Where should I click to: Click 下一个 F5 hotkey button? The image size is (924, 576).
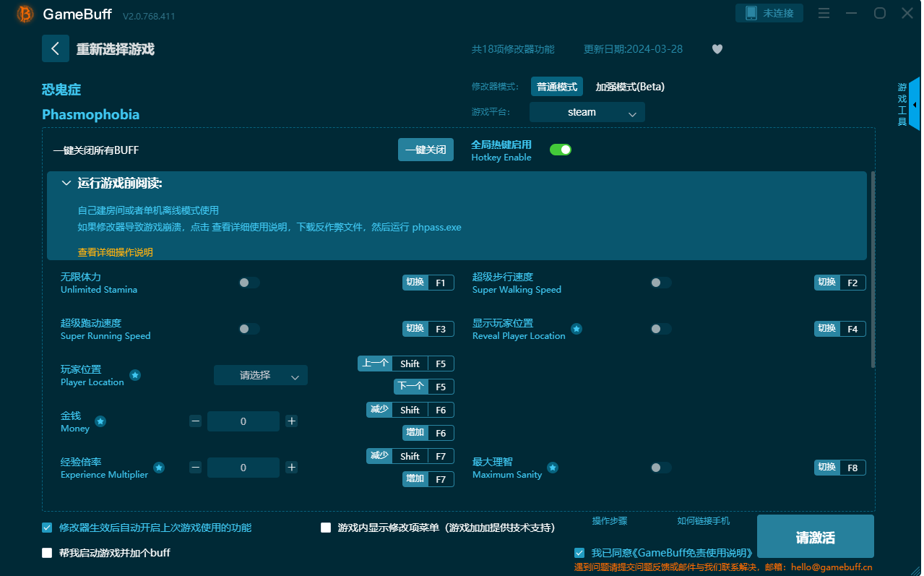point(424,387)
